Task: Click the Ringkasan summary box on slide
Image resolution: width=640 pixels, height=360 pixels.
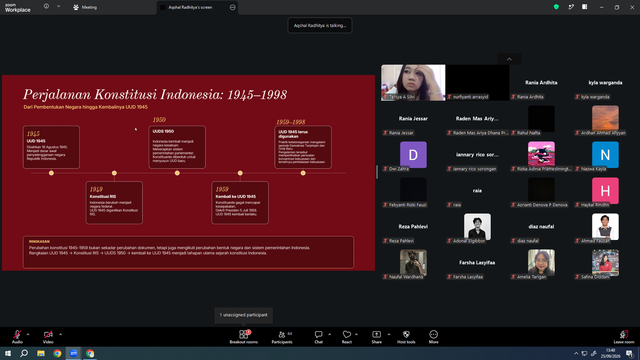Action: pos(189,252)
